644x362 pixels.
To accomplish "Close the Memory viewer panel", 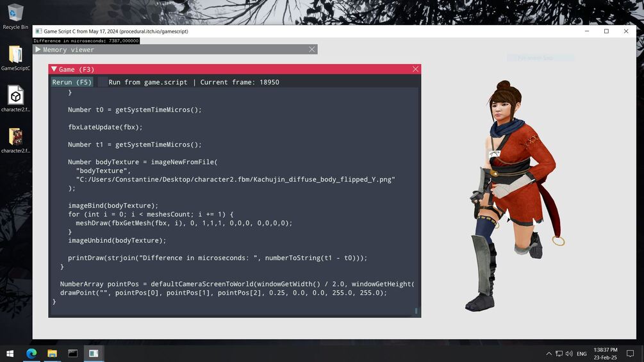I will tap(311, 49).
